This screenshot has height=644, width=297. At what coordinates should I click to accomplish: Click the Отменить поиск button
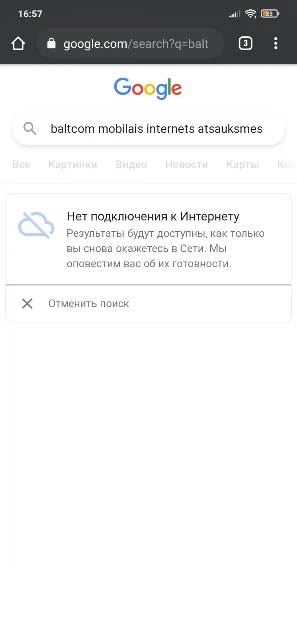(x=148, y=304)
